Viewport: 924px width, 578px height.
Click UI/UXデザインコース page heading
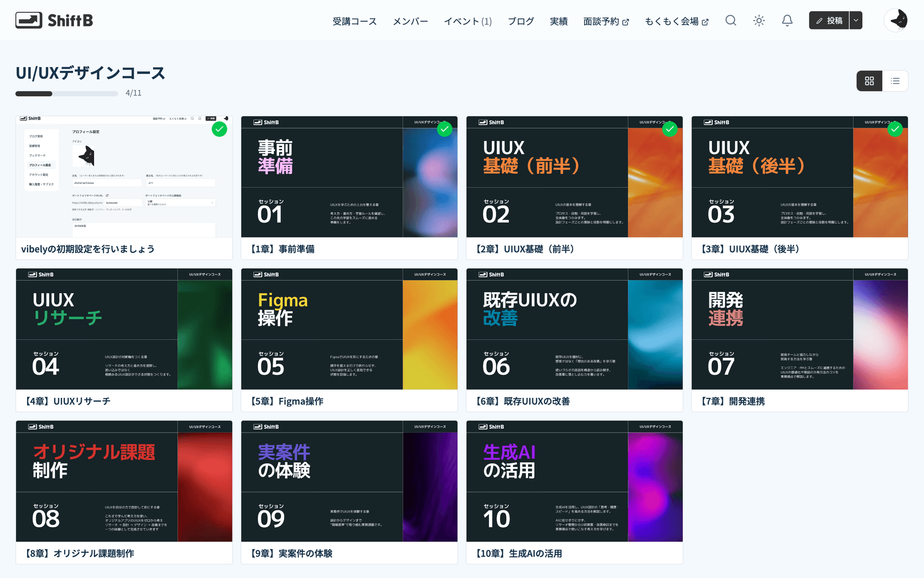[x=90, y=73]
